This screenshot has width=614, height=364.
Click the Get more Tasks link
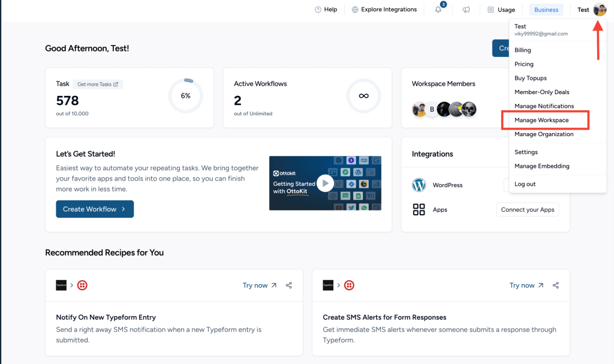[98, 85]
